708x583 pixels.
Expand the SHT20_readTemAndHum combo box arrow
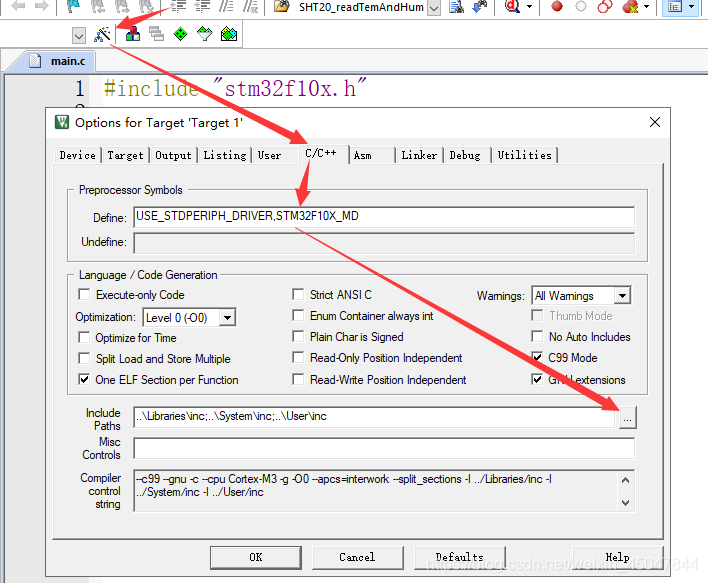point(434,8)
